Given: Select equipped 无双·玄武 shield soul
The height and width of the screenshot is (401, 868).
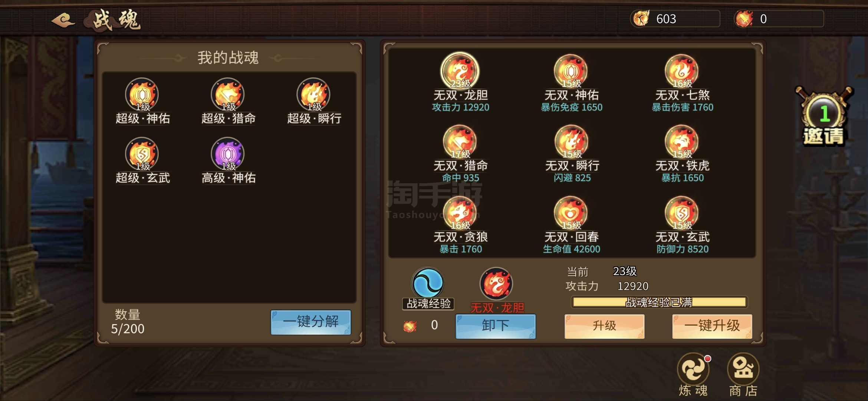Looking at the screenshot, I should coord(682,213).
